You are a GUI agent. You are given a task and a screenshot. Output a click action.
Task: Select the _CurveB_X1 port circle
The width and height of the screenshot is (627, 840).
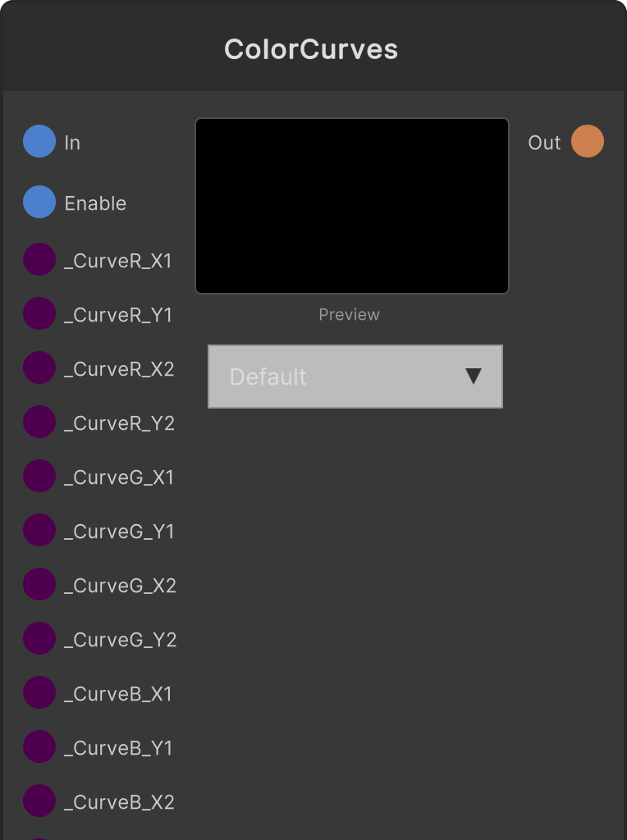tap(39, 692)
